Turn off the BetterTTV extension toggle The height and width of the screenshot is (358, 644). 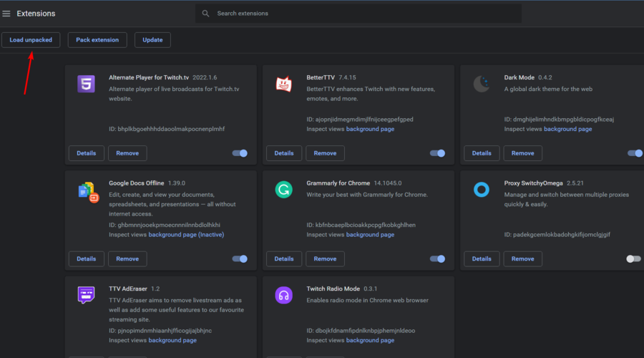437,153
